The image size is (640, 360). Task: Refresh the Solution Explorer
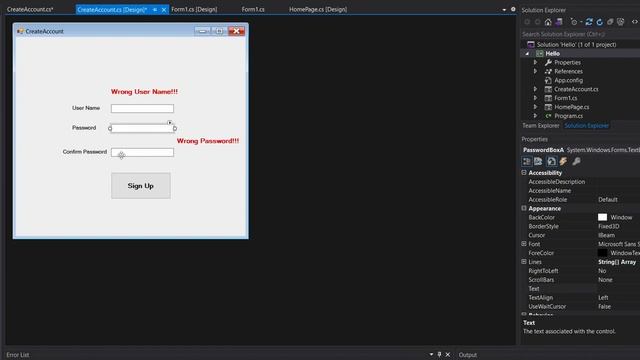tap(599, 22)
